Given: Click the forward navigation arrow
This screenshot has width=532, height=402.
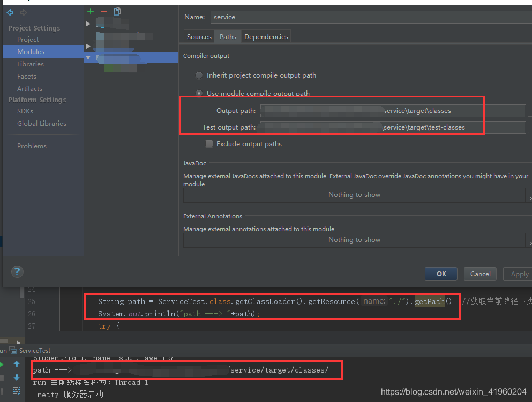Looking at the screenshot, I should click(x=24, y=13).
